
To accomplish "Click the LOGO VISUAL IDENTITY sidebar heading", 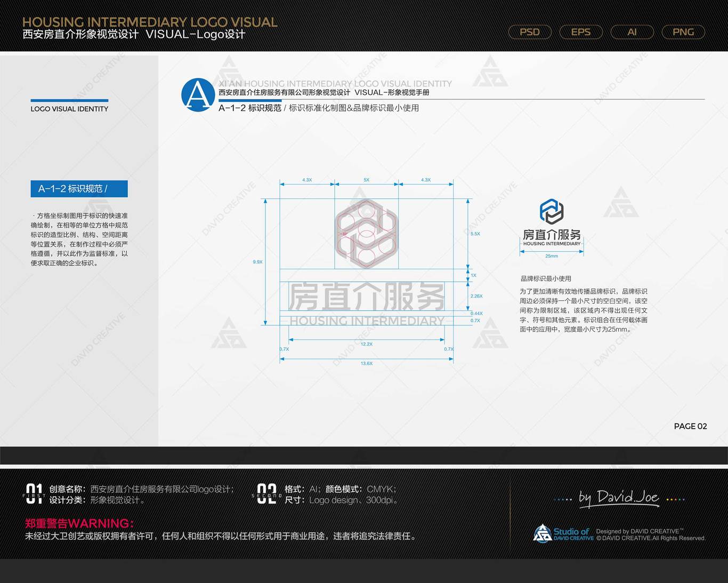I will click(69, 109).
